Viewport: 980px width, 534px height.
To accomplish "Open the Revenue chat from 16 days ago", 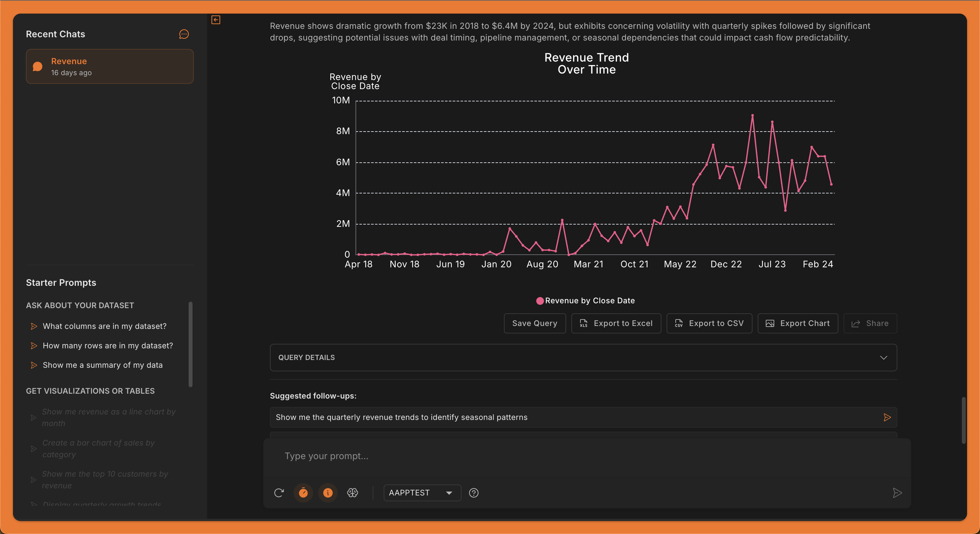I will click(110, 66).
